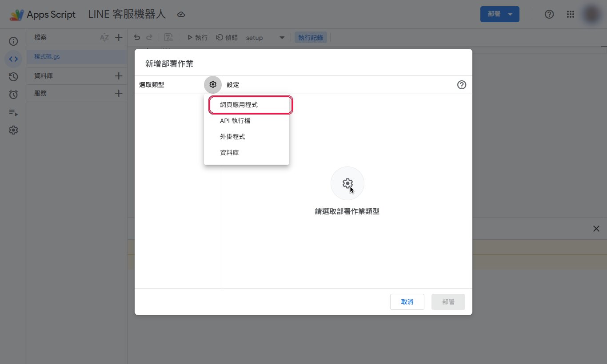This screenshot has width=607, height=364.
Task: Click the 檔案 header label
Action: click(x=40, y=38)
